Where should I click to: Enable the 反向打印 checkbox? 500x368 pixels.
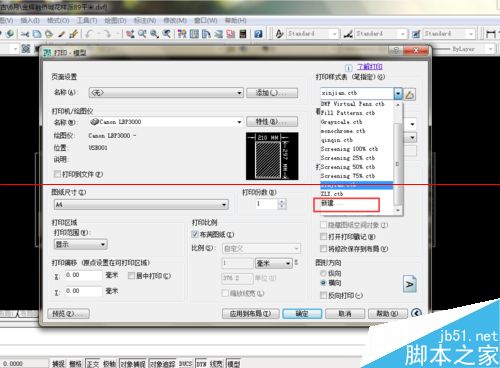click(323, 295)
